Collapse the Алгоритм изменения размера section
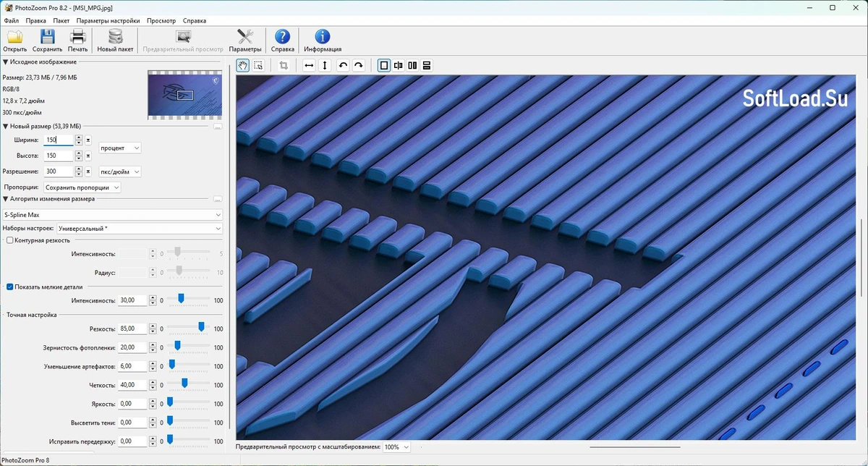The height and width of the screenshot is (466, 868). [x=6, y=199]
